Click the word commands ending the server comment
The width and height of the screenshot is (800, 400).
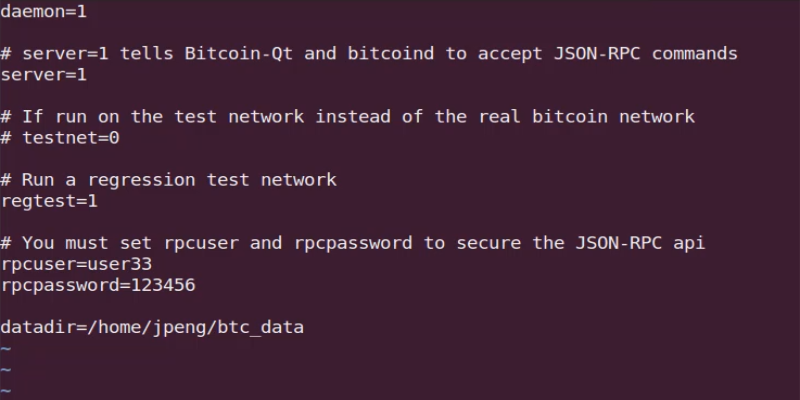click(695, 53)
